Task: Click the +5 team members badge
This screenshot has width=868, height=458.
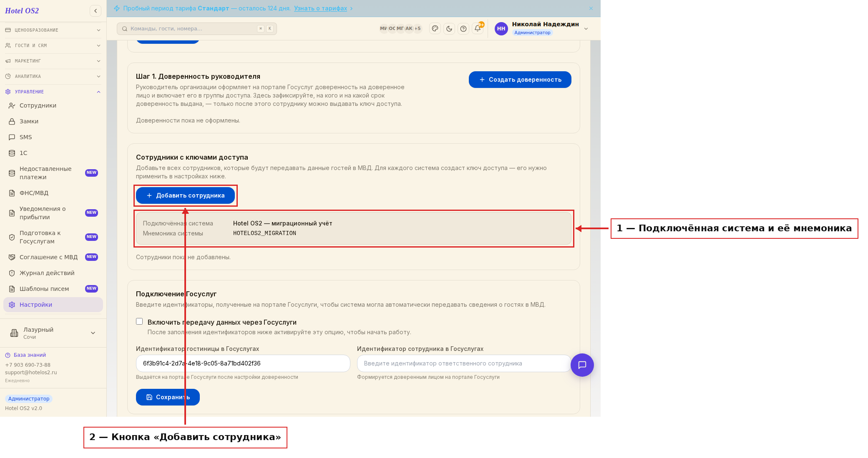Action: (x=418, y=29)
